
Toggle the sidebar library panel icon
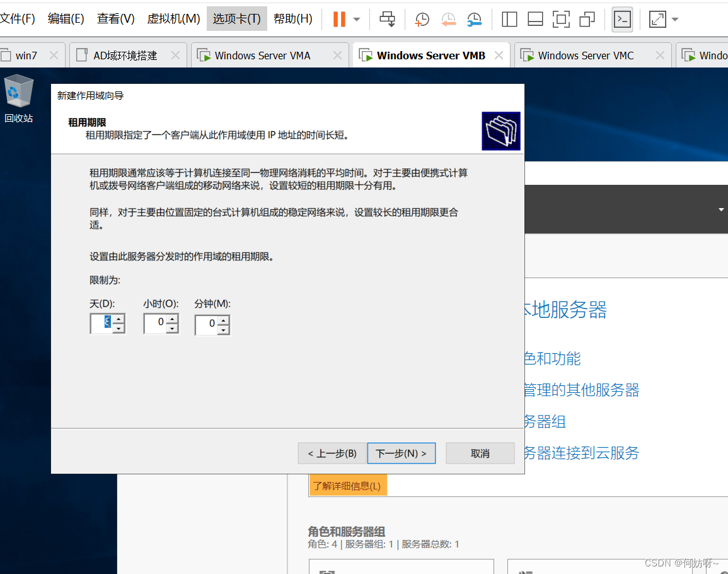509,19
